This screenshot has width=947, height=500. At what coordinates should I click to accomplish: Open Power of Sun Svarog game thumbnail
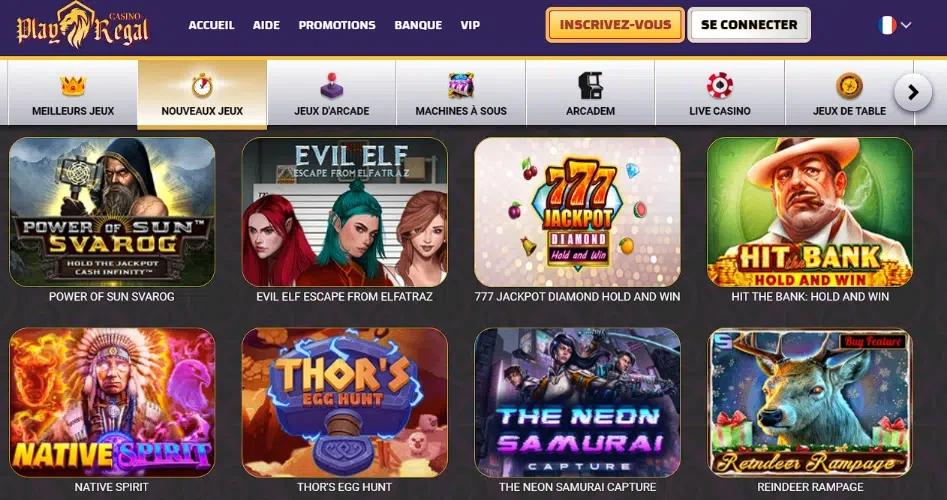pos(112,212)
